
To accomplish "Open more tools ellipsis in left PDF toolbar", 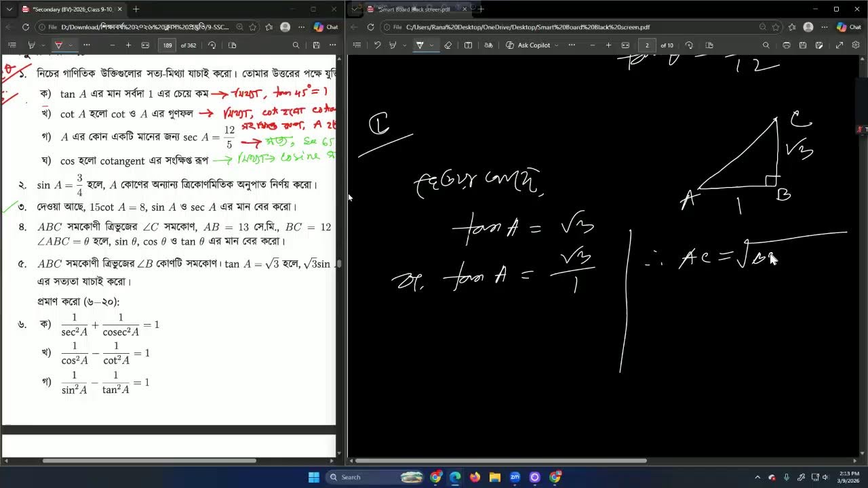I will pos(87,45).
